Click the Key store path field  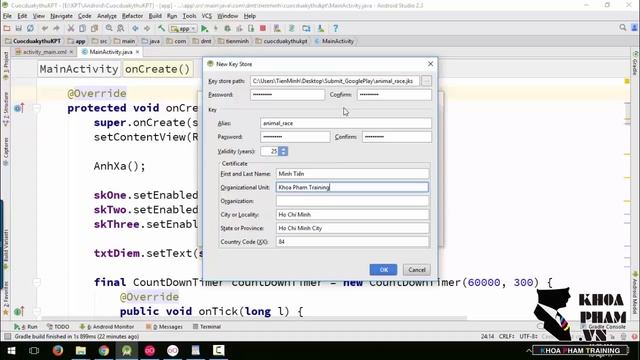click(x=335, y=81)
